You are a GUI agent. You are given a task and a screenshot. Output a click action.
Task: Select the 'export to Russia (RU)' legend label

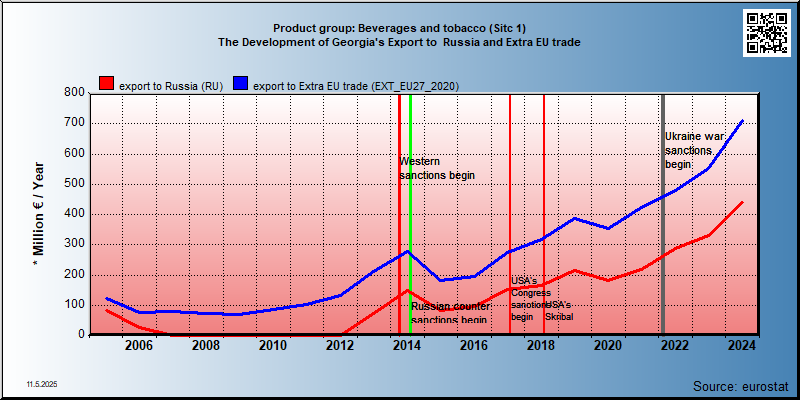171,86
